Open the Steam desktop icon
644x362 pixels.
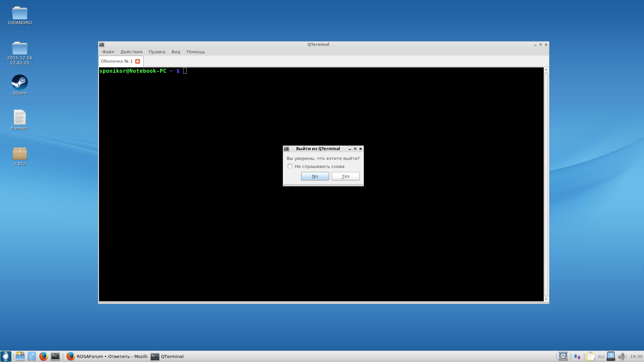point(20,83)
